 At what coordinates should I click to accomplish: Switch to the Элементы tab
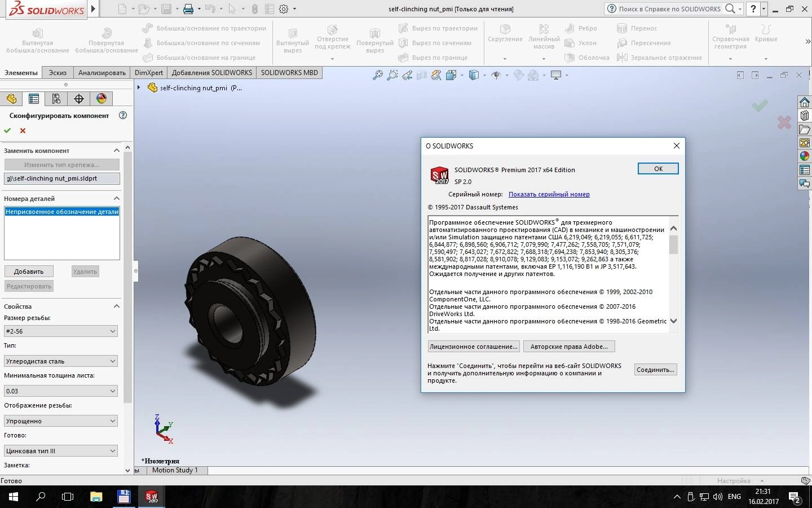[x=21, y=73]
